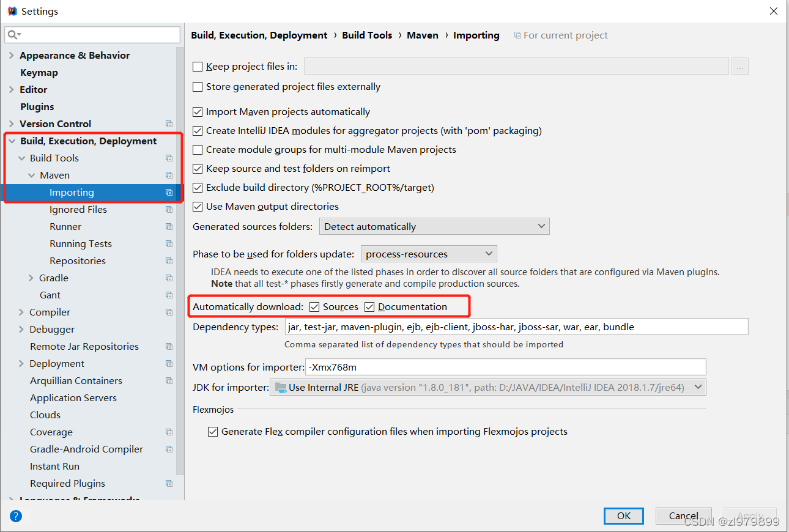Click the Cancel button
Viewport: 789px width, 532px height.
[684, 516]
